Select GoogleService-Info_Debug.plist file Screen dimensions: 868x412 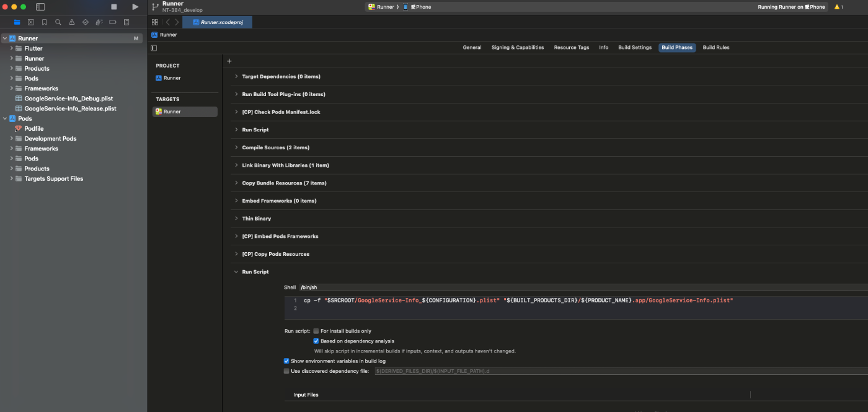(69, 99)
